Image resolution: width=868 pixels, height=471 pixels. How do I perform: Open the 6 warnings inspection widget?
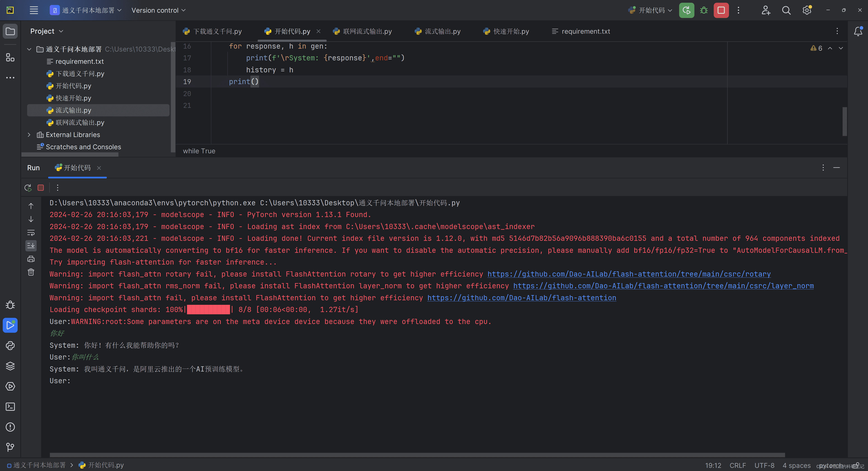click(x=816, y=48)
